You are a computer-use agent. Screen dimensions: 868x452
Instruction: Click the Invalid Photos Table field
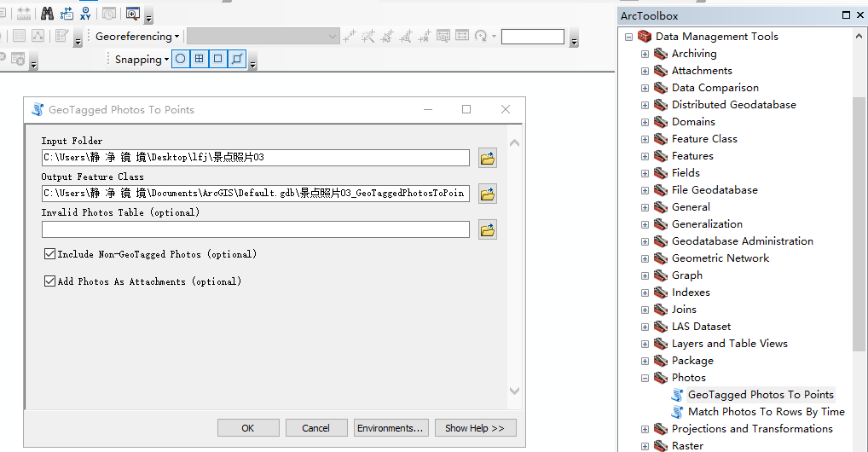[x=256, y=229]
